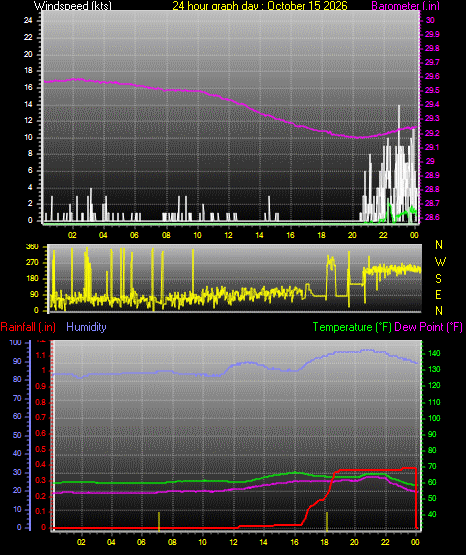Click the "S" wind direction letter

tap(438, 279)
